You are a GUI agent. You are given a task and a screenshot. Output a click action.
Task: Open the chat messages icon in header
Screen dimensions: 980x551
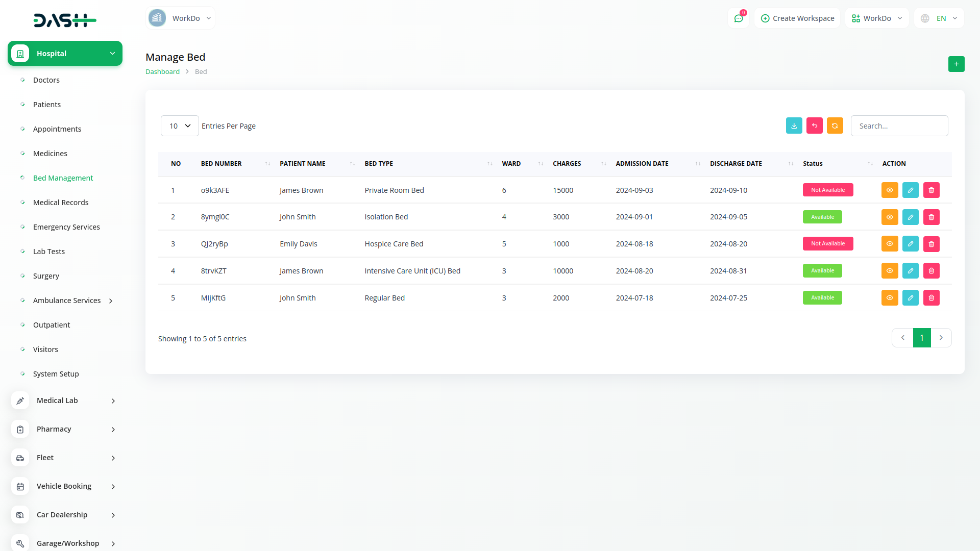(x=738, y=18)
